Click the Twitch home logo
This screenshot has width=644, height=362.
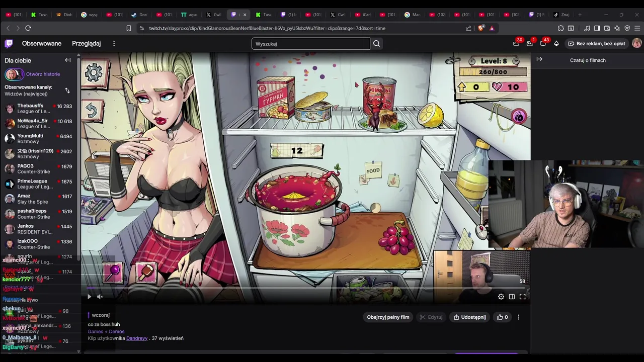(9, 44)
